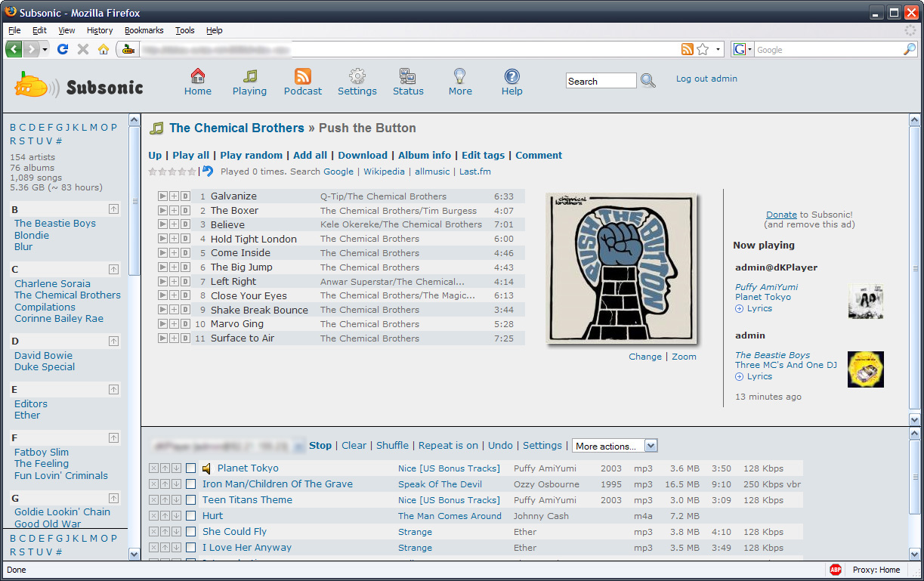The height and width of the screenshot is (581, 924).
Task: Open the Google search engine dropdown
Action: tap(743, 49)
